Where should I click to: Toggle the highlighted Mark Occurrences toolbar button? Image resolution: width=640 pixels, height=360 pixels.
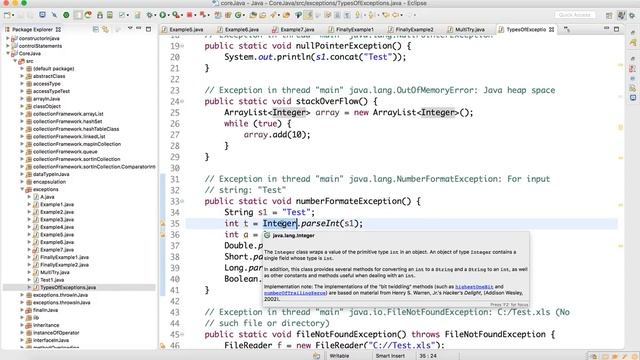click(x=308, y=15)
